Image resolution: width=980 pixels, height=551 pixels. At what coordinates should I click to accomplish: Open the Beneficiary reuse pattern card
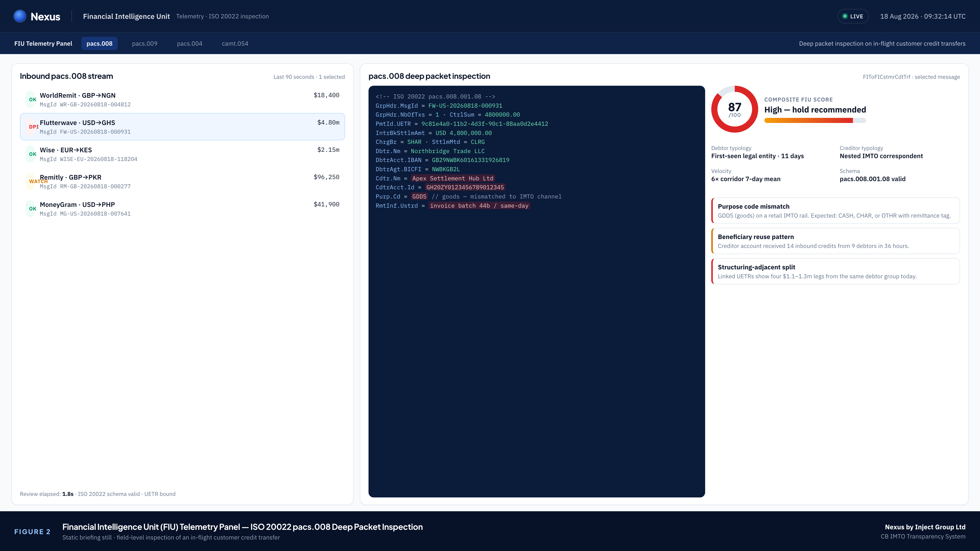pyautogui.click(x=836, y=241)
